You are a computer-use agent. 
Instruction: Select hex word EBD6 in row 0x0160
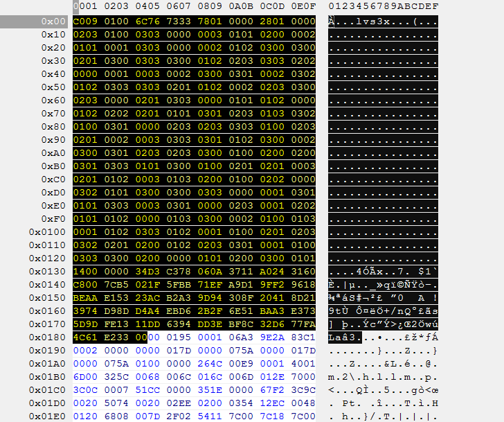point(179,311)
